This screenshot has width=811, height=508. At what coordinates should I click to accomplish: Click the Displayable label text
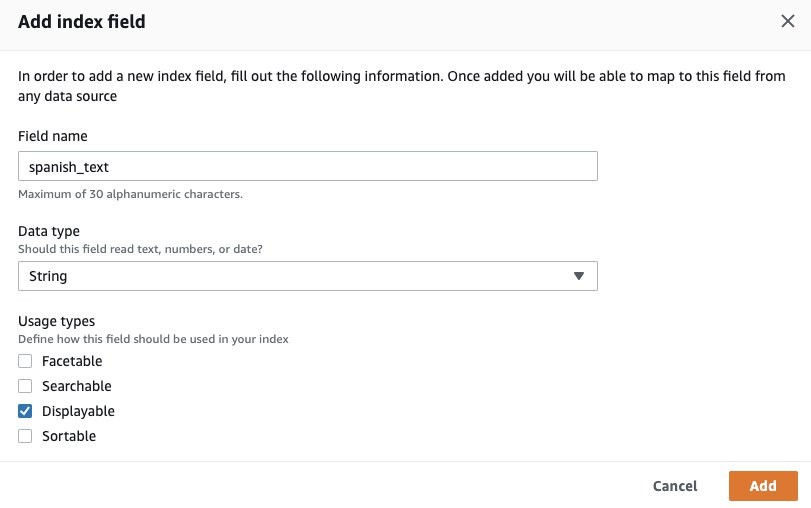coord(78,411)
